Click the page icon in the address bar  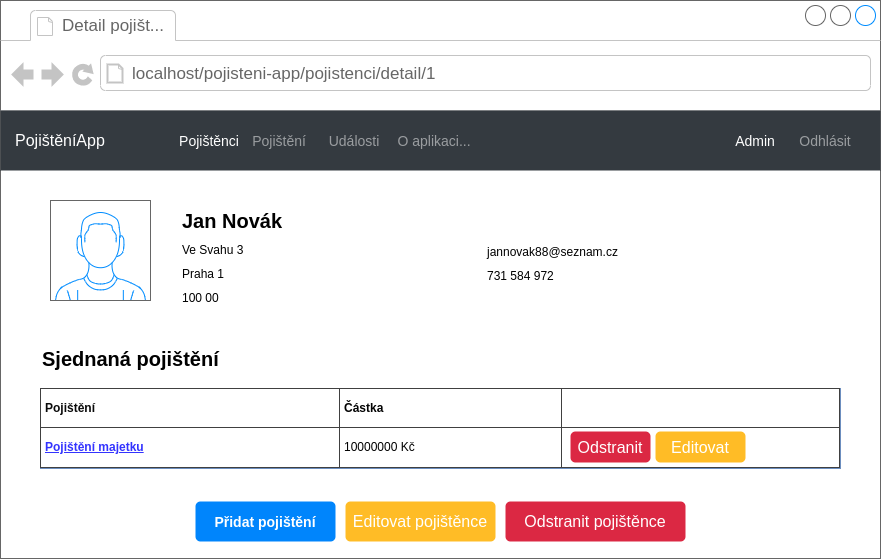(x=115, y=73)
